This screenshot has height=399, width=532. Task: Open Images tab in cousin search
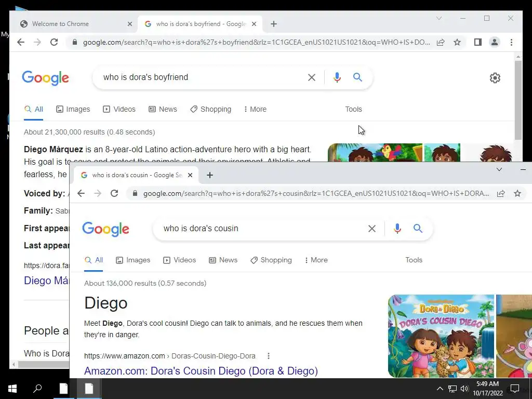click(x=133, y=260)
